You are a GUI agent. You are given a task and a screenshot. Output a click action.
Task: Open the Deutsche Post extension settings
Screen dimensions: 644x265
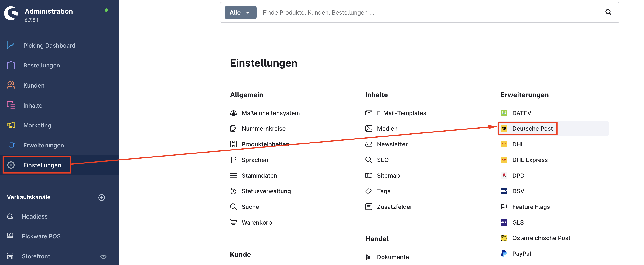(x=532, y=129)
